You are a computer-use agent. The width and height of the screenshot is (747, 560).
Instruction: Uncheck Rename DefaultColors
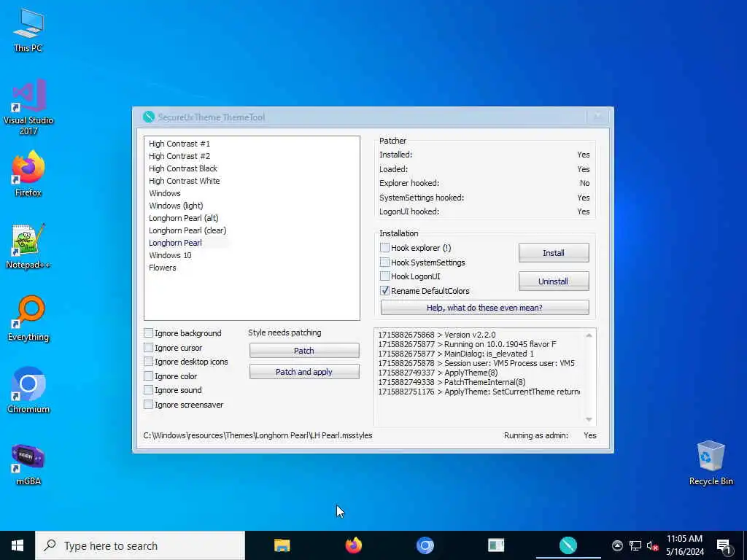[384, 290]
